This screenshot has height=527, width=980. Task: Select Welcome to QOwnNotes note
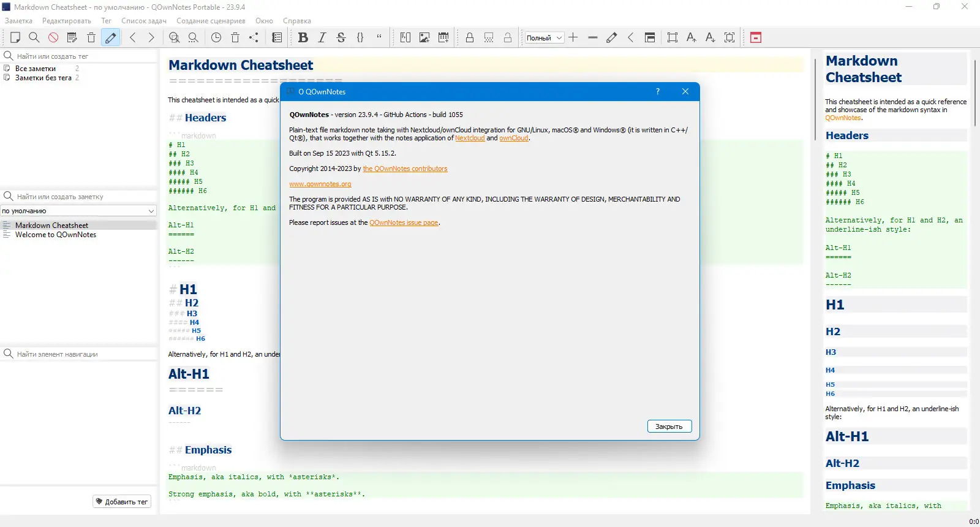(56, 235)
